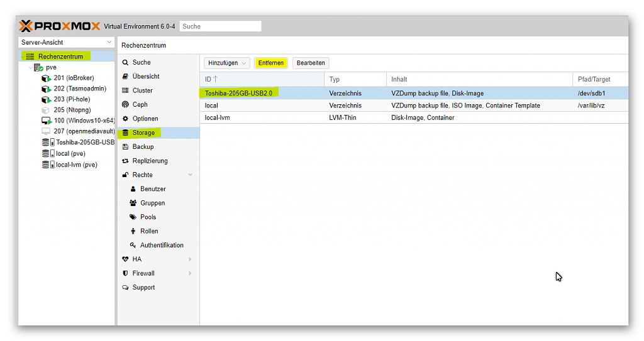
Task: Expand the Firewall submenu arrow
Action: click(x=190, y=273)
